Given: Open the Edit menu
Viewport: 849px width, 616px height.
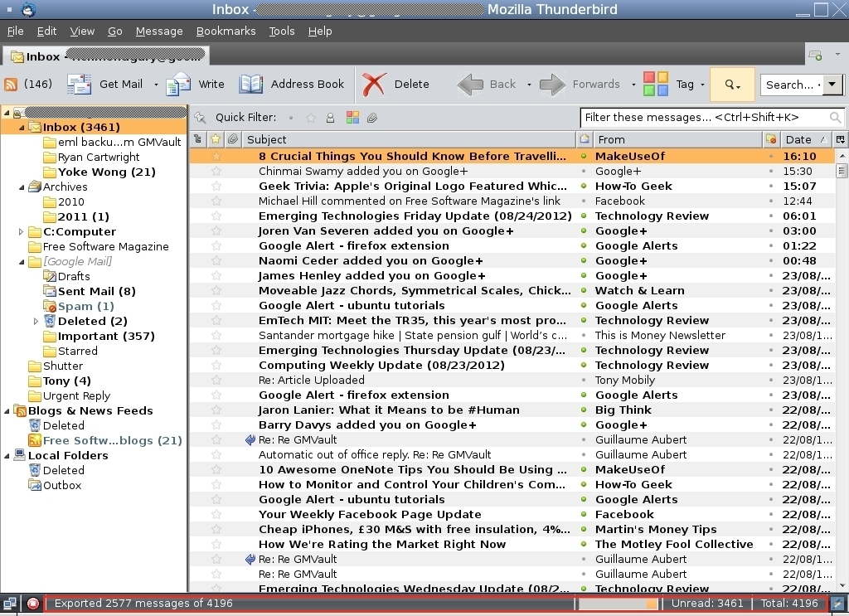Looking at the screenshot, I should pos(46,32).
